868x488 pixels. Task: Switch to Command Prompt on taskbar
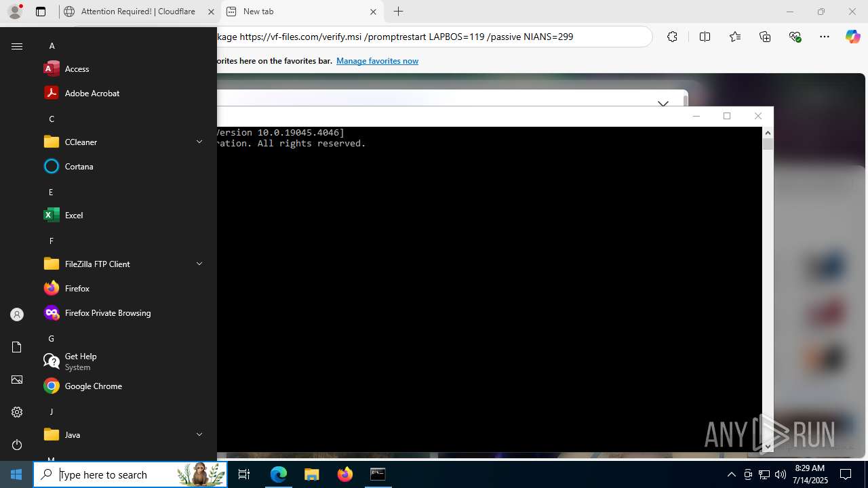pyautogui.click(x=378, y=474)
